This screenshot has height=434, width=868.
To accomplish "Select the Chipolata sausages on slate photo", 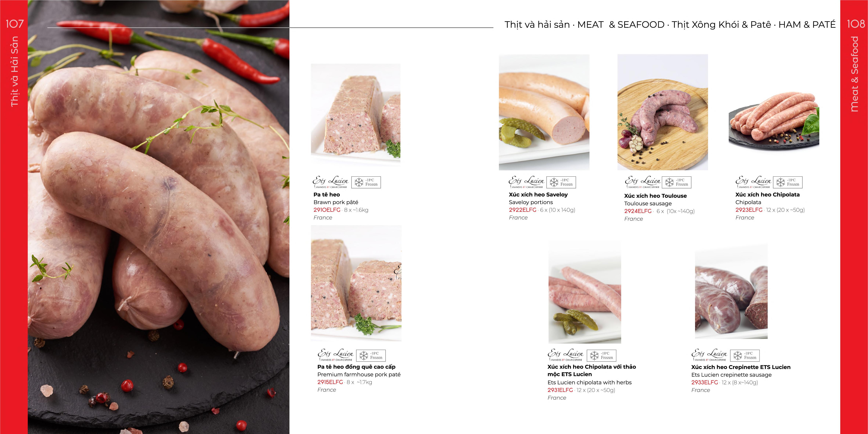I will pyautogui.click(x=774, y=121).
